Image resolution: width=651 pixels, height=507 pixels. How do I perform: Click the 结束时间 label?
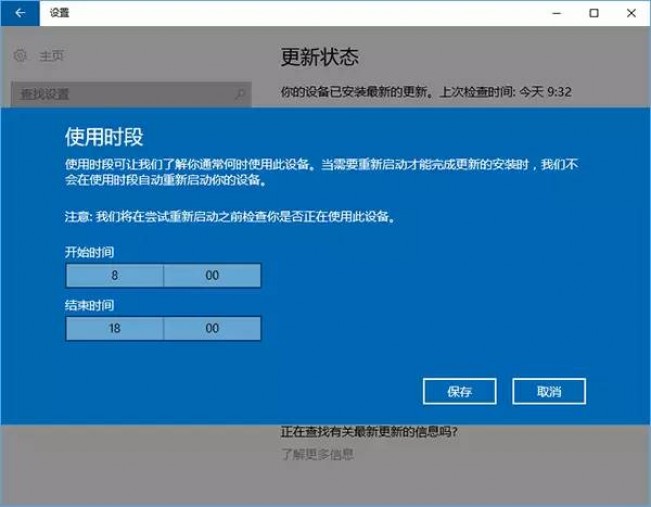[x=89, y=306]
